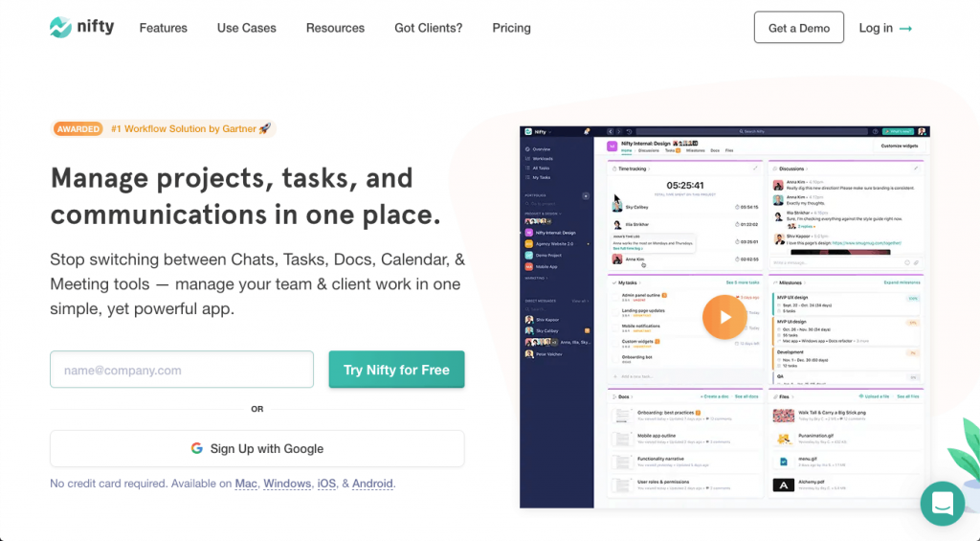Check off Onboarding bot task

tap(615, 359)
